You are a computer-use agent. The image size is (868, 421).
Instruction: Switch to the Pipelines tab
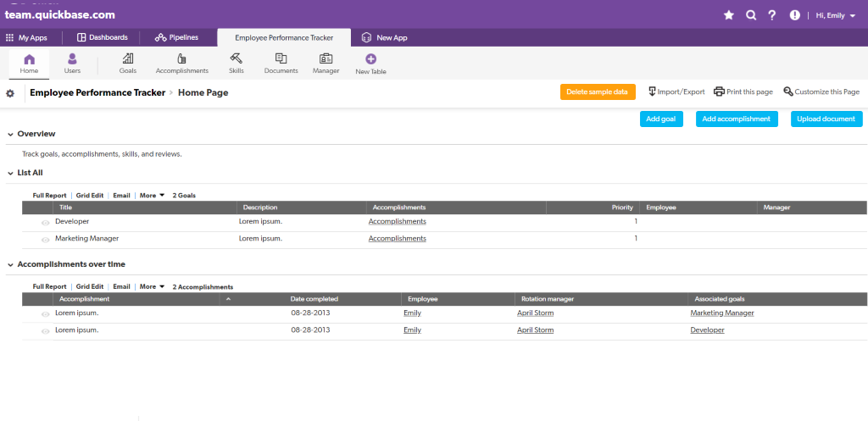pos(176,37)
